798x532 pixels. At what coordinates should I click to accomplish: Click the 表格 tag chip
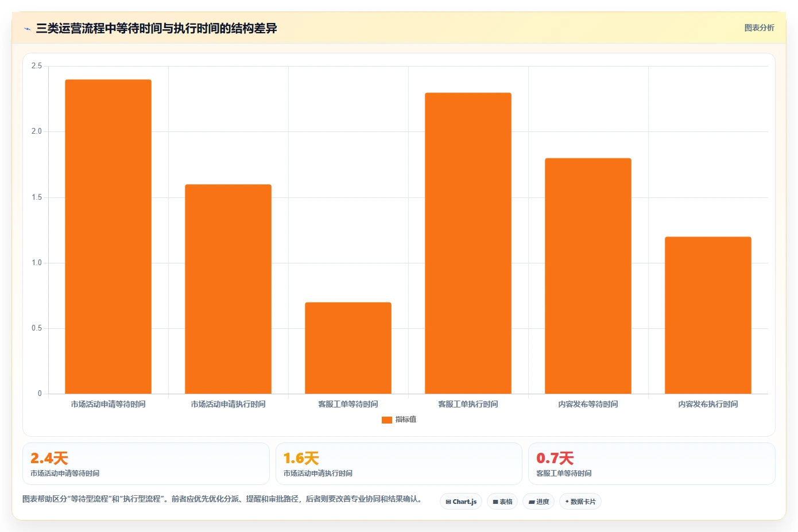502,502
